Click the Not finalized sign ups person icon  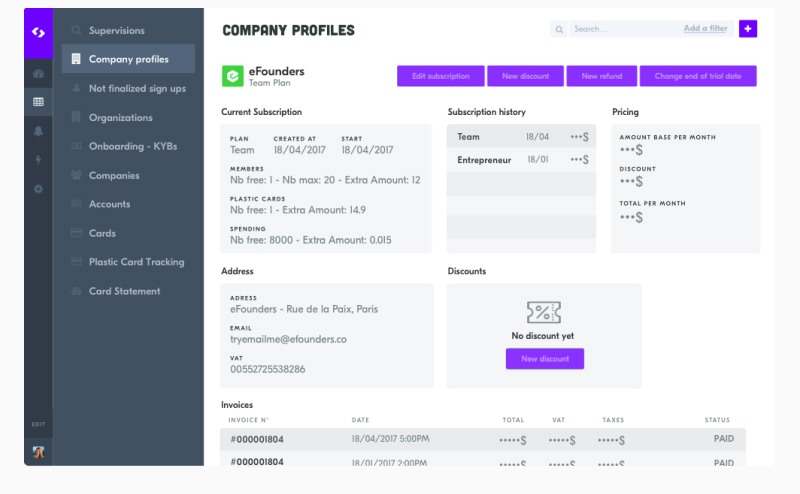point(76,88)
